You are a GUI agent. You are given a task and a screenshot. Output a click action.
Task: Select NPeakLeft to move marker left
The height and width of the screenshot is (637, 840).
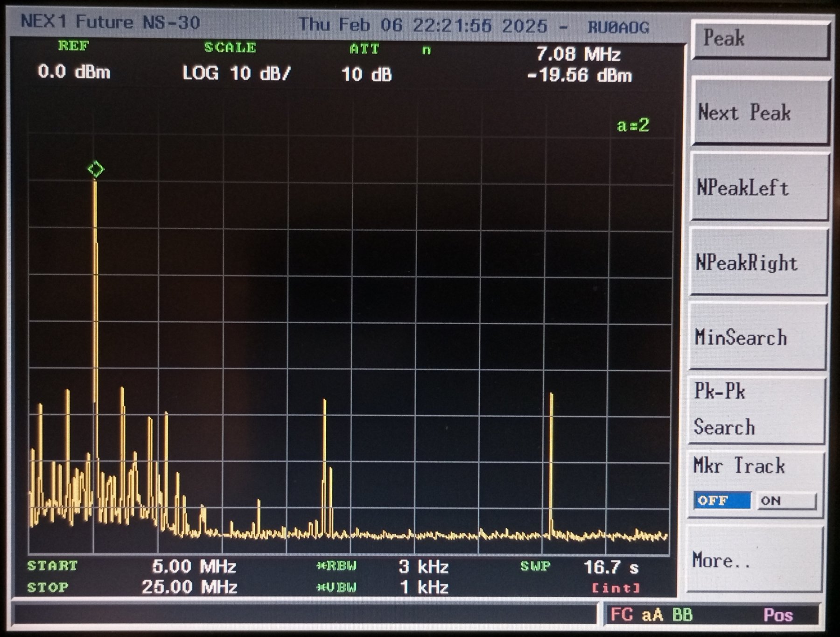[759, 187]
